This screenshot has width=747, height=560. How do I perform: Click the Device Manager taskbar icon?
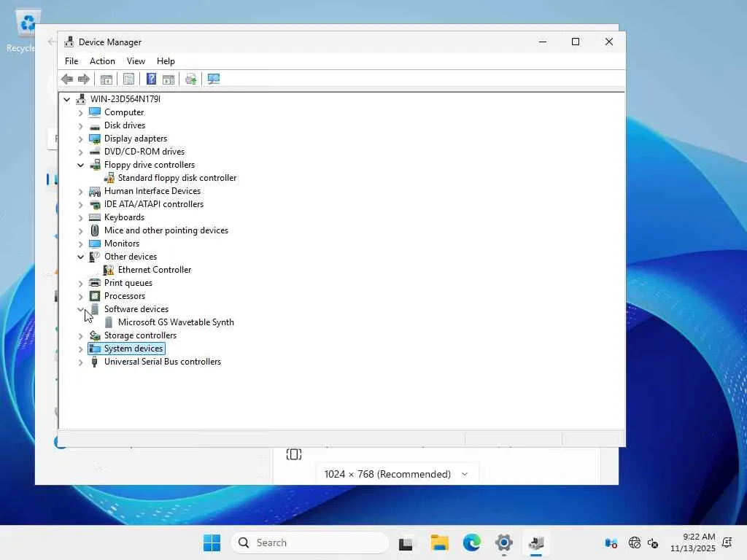tap(536, 542)
